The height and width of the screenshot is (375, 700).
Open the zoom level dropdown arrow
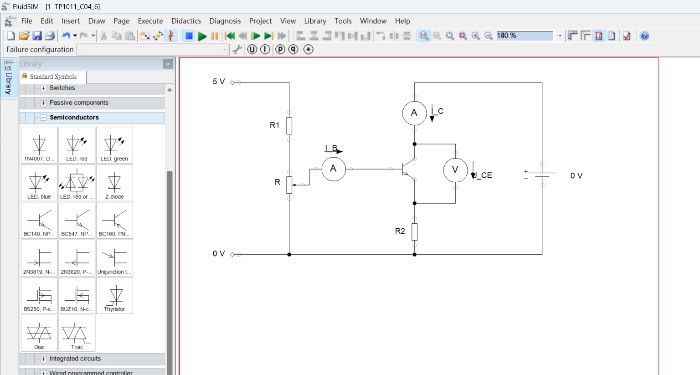[559, 36]
